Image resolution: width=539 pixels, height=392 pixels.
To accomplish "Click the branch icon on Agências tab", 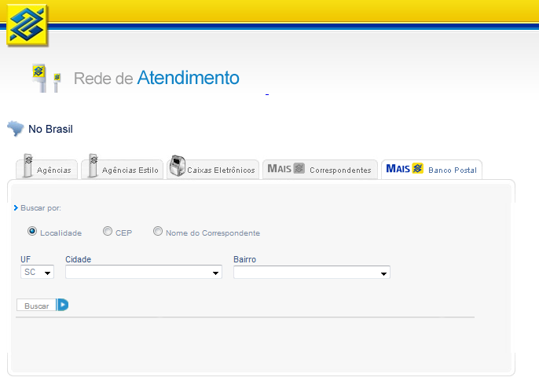I will [27, 167].
